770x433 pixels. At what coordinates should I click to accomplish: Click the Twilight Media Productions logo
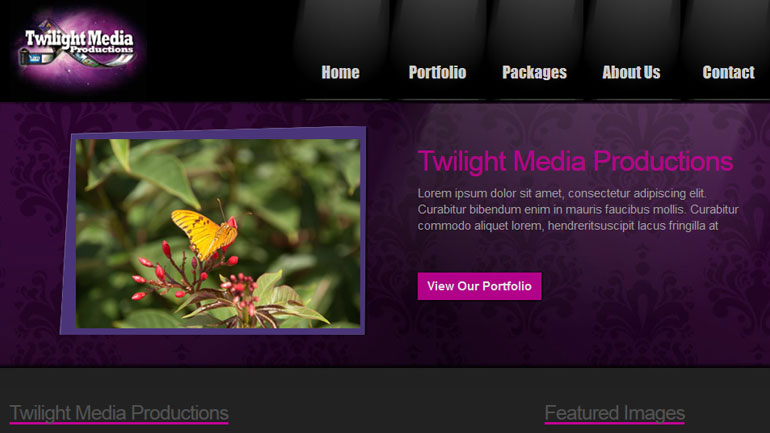(79, 48)
